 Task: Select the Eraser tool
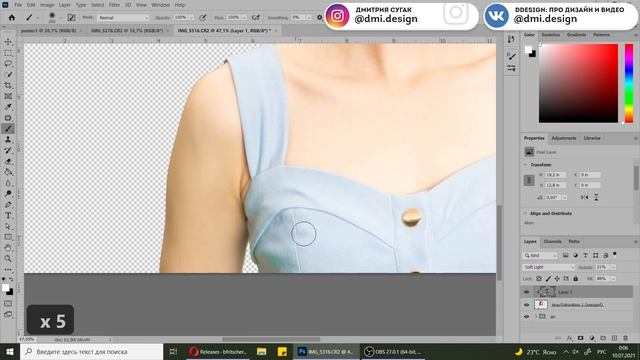(x=8, y=161)
